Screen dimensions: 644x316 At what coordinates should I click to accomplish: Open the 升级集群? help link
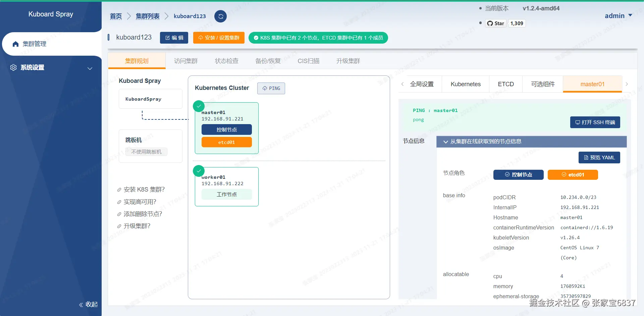tap(137, 226)
